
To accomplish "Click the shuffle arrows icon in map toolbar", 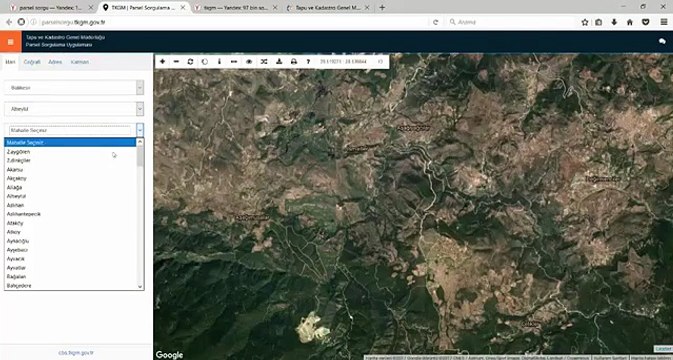I will click(264, 62).
